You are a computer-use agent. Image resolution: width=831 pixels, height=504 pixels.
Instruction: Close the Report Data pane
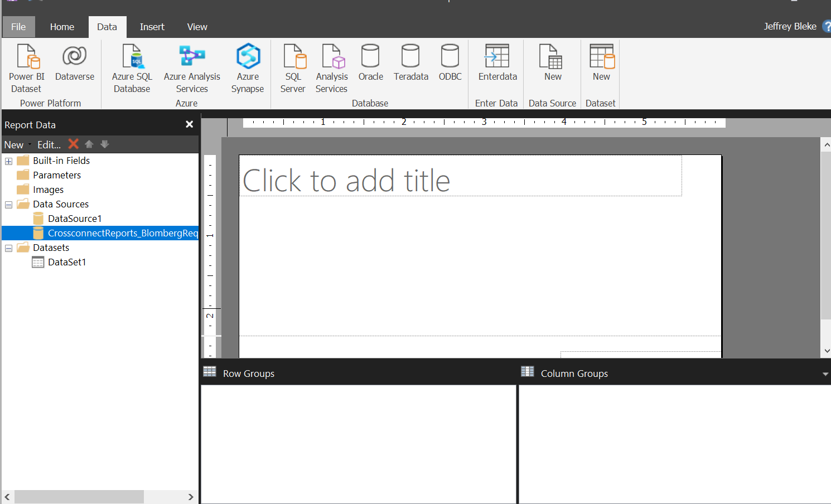[189, 124]
